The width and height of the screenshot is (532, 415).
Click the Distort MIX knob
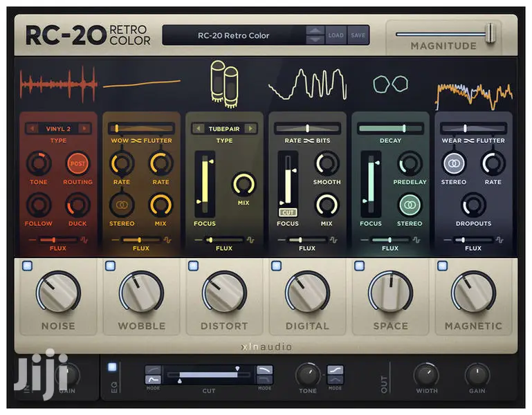coord(244,184)
